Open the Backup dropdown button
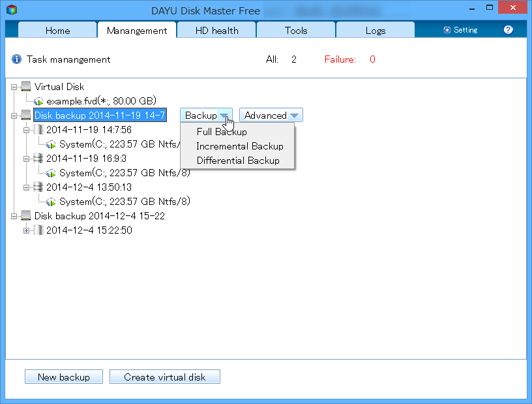 coord(206,115)
